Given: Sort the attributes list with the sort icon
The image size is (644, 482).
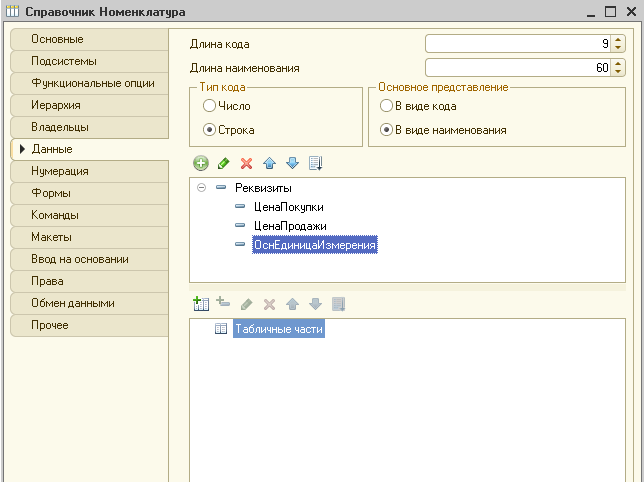Looking at the screenshot, I should [315, 163].
